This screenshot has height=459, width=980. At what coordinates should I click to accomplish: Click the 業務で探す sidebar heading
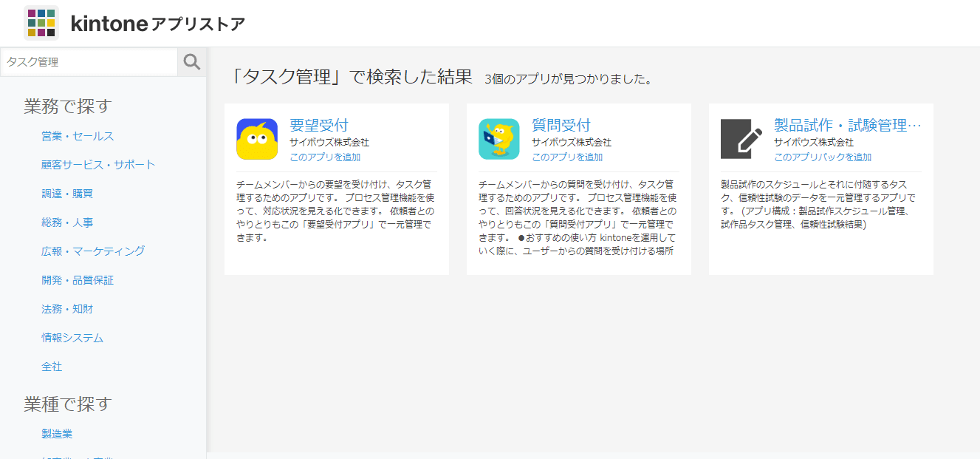[67, 106]
